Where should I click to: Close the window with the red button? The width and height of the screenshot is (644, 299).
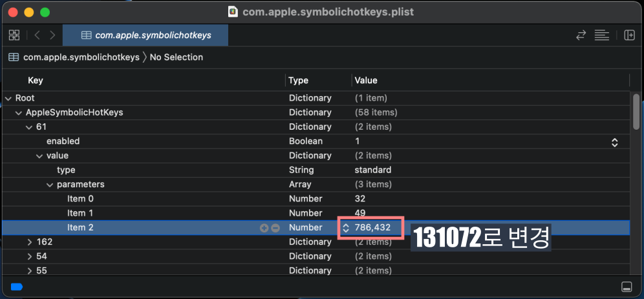coord(13,12)
